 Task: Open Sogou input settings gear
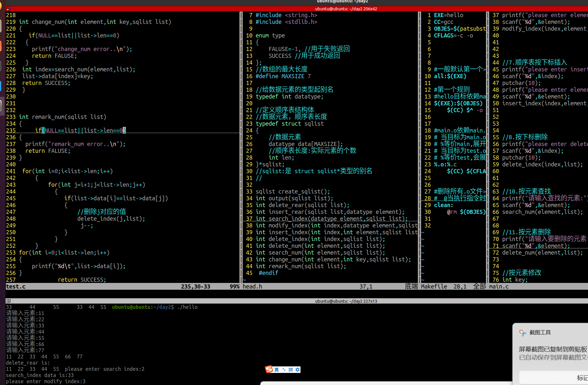[298, 370]
